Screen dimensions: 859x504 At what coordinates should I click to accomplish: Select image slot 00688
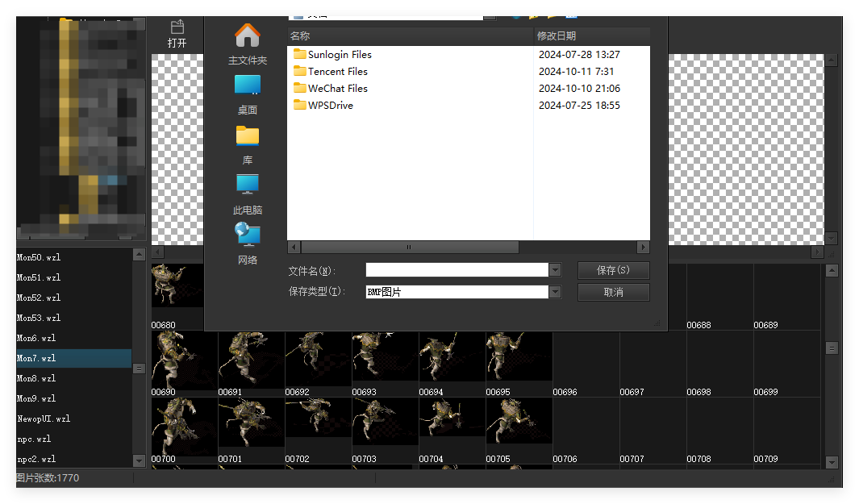[719, 297]
